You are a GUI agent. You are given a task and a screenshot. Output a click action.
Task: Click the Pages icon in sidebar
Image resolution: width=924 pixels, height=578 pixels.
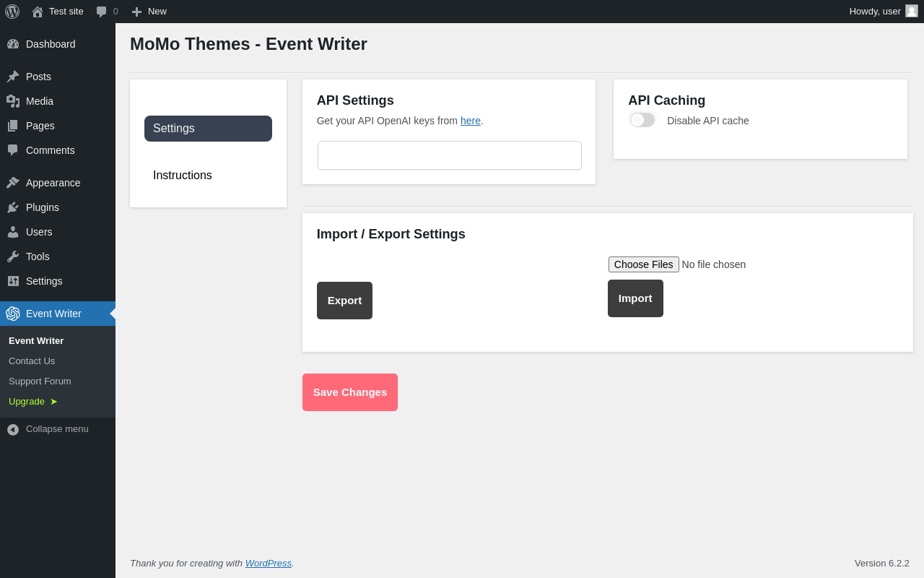pos(13,126)
